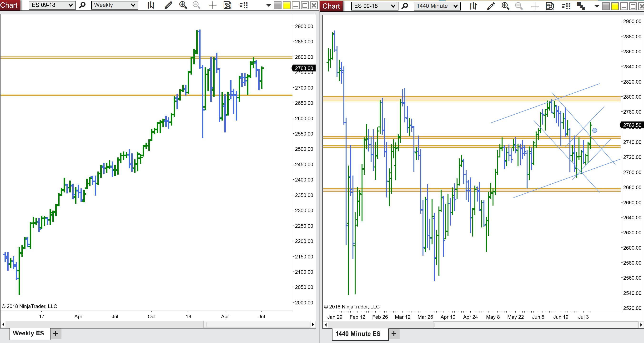Click the horizontal scrollbar thumb of 1440 Minute chart
Viewport: 644px width, 343px height.
(x=536, y=325)
